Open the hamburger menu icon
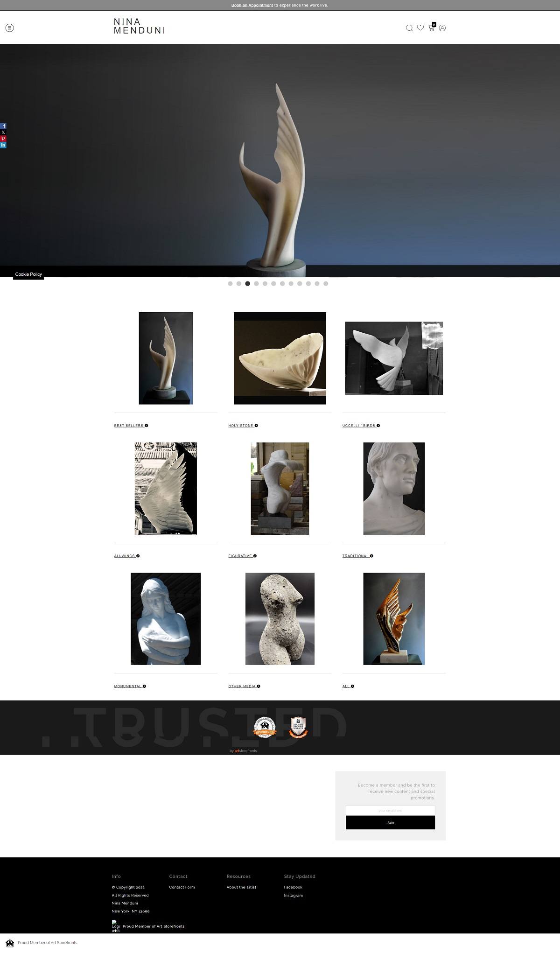560x953 pixels. coord(9,28)
